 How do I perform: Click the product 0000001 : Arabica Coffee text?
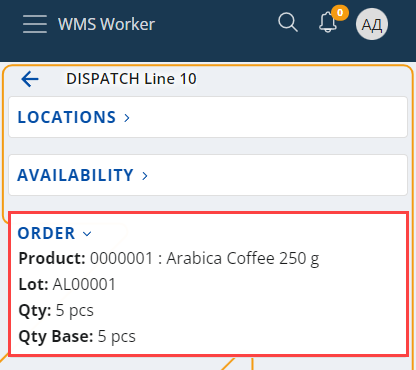[x=205, y=258]
